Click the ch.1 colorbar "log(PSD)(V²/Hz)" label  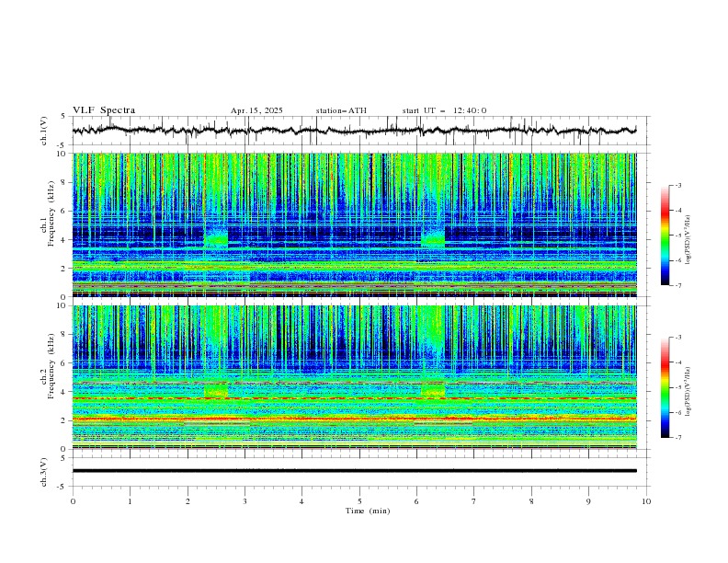(x=688, y=240)
